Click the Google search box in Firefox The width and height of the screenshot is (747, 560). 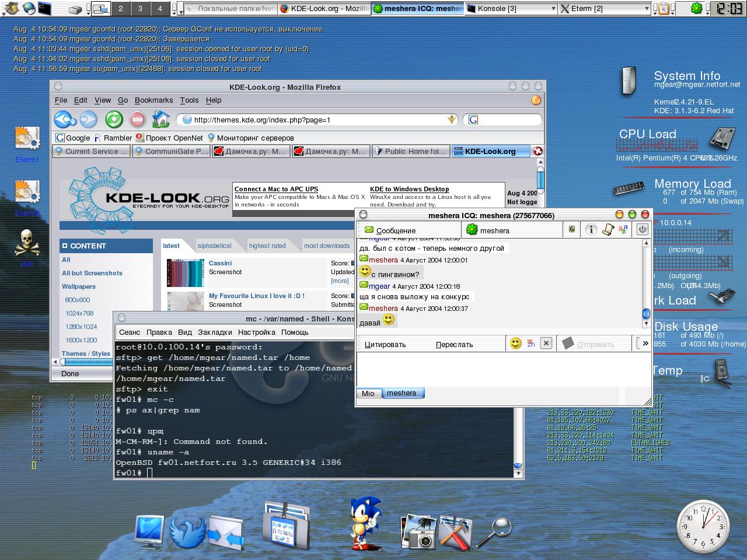click(x=502, y=120)
